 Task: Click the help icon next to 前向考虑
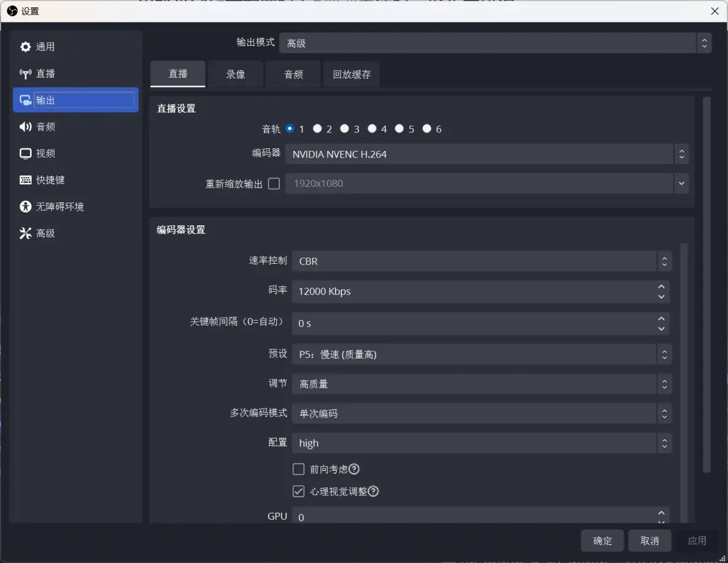click(354, 469)
